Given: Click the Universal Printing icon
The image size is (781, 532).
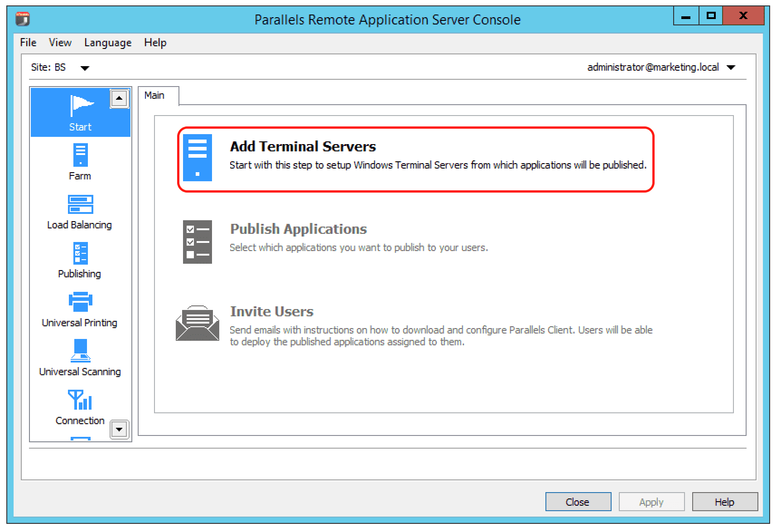Looking at the screenshot, I should coord(80,303).
